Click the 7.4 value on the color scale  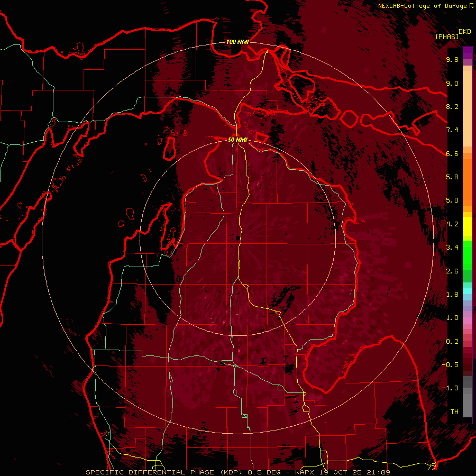[452, 130]
